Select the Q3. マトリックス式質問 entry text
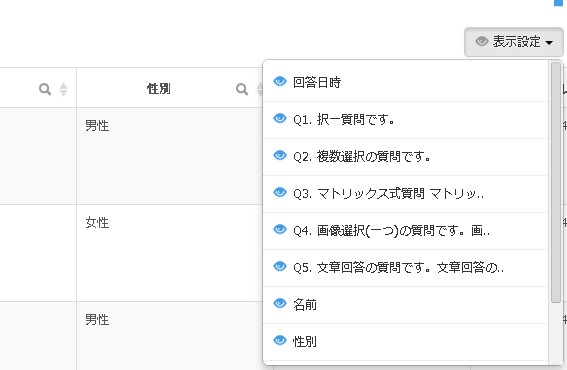This screenshot has height=370, width=567. point(388,194)
